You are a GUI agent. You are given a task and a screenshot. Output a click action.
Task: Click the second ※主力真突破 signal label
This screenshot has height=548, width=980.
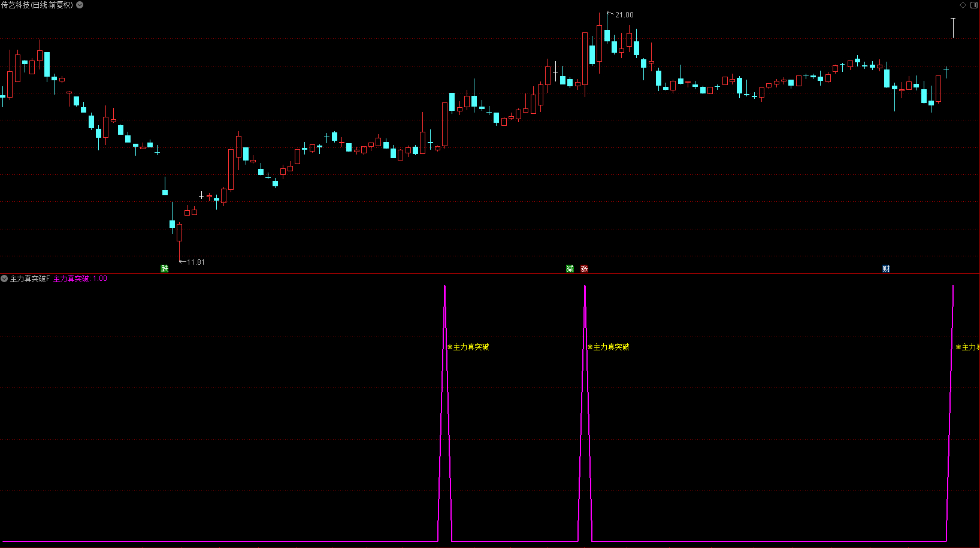coord(608,347)
